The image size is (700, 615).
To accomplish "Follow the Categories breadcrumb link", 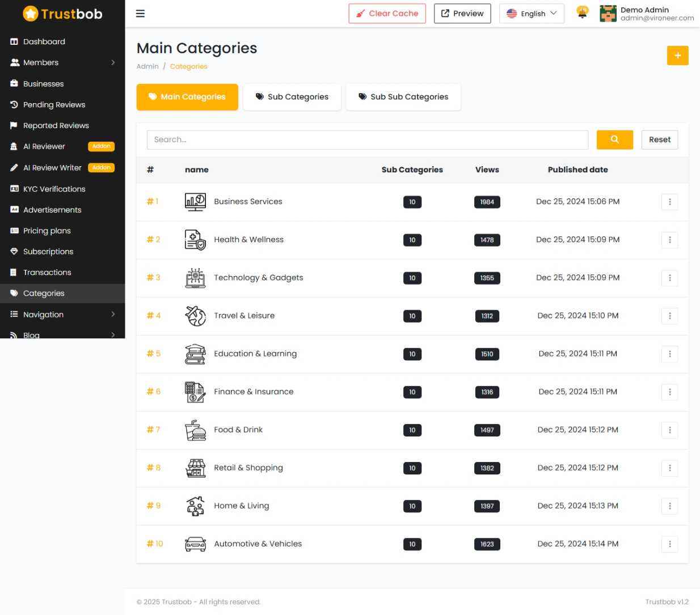I will (188, 66).
